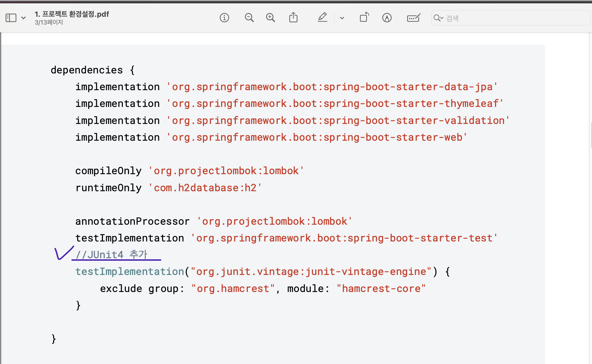Screen dimensions: 592x364
Task: Click the "org.hamcrest" group string
Action: point(233,289)
